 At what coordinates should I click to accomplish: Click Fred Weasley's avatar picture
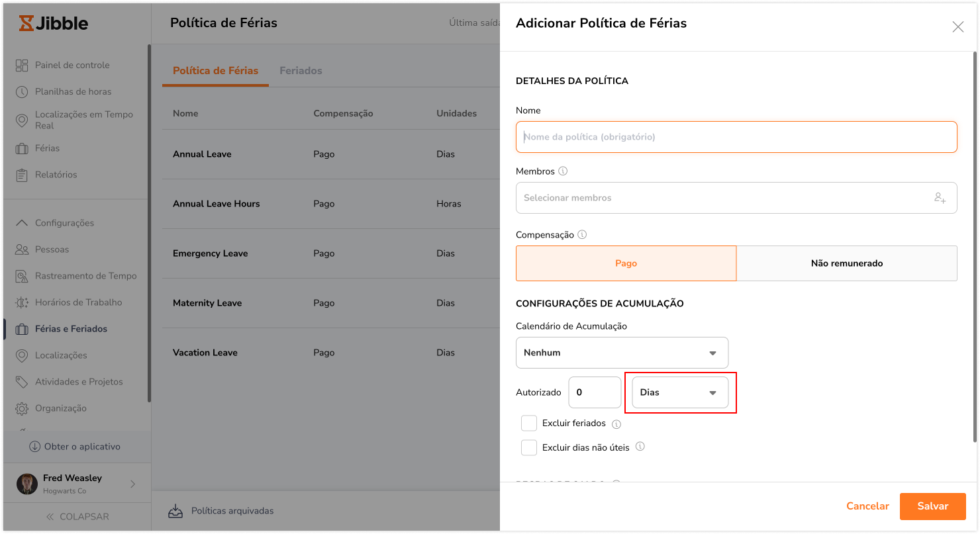coord(27,484)
